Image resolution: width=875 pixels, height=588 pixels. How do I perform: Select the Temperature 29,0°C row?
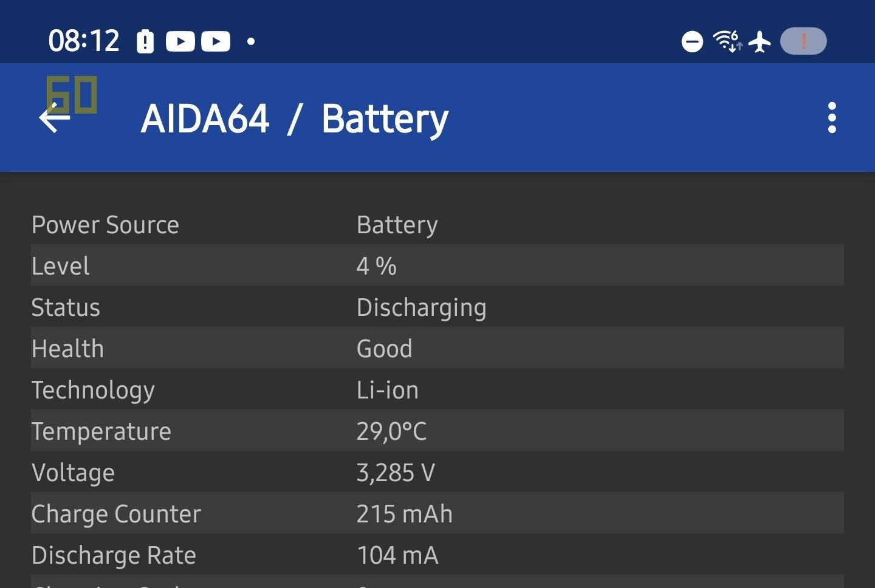point(437,431)
